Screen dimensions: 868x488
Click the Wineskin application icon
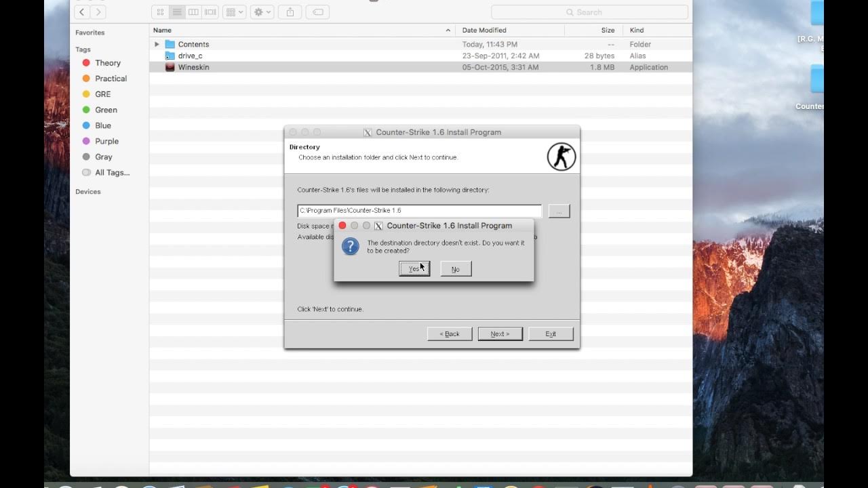(x=170, y=67)
